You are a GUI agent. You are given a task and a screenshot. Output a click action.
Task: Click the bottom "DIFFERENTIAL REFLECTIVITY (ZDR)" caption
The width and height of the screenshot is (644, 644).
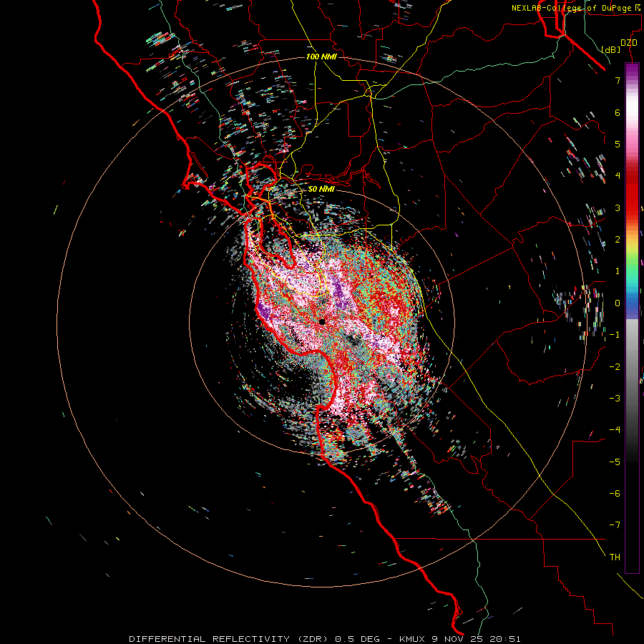pyautogui.click(x=229, y=639)
